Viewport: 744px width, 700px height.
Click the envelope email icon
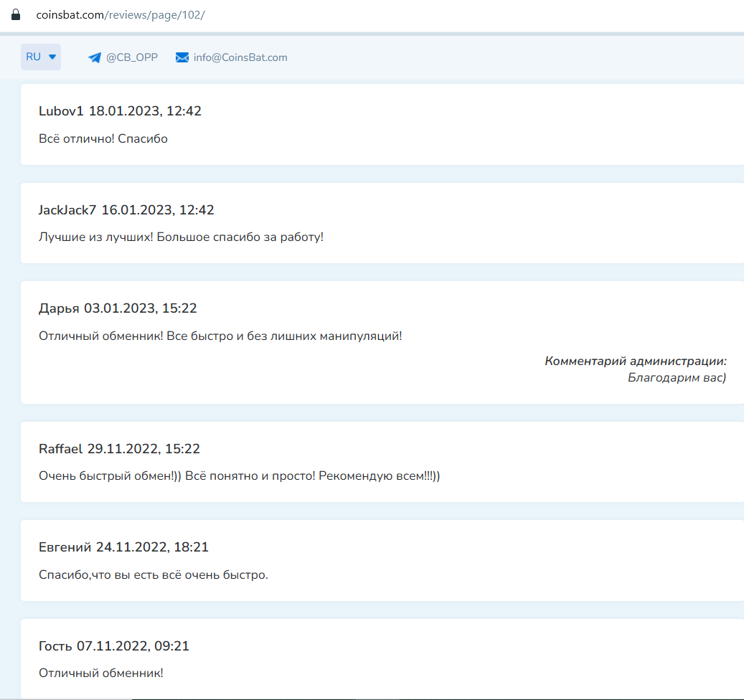pyautogui.click(x=182, y=57)
